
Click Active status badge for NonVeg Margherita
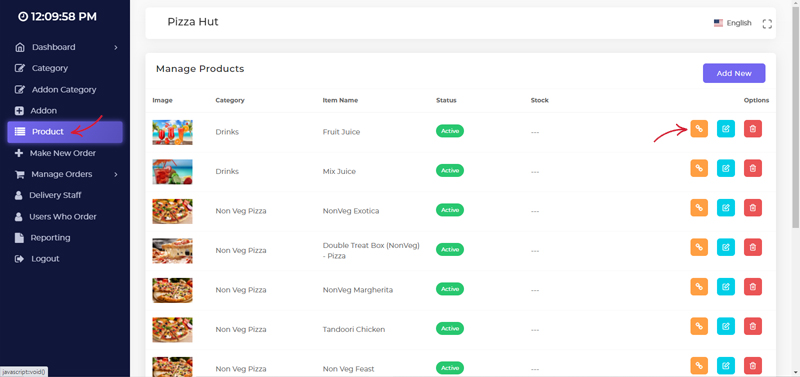449,289
